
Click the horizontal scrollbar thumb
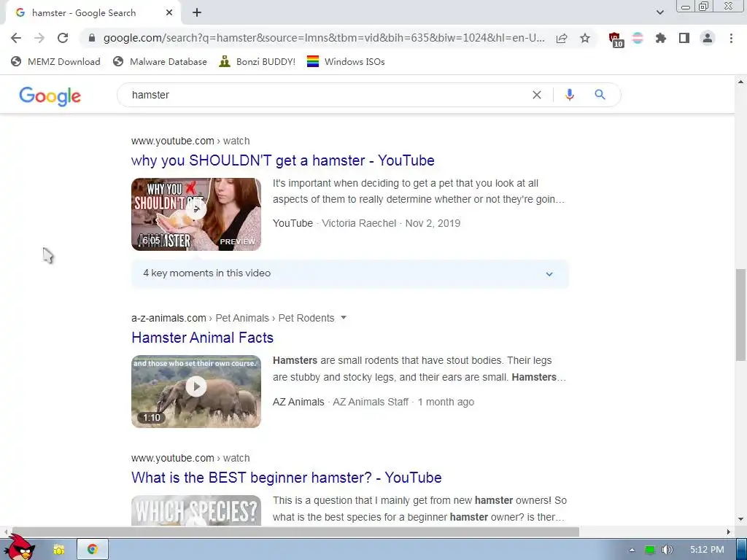(x=295, y=532)
